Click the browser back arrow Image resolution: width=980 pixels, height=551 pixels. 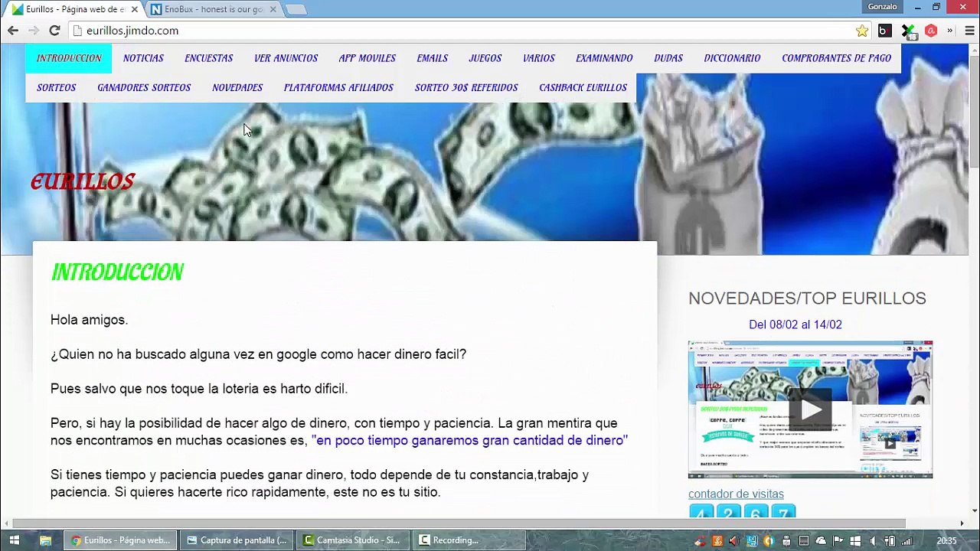point(13,31)
